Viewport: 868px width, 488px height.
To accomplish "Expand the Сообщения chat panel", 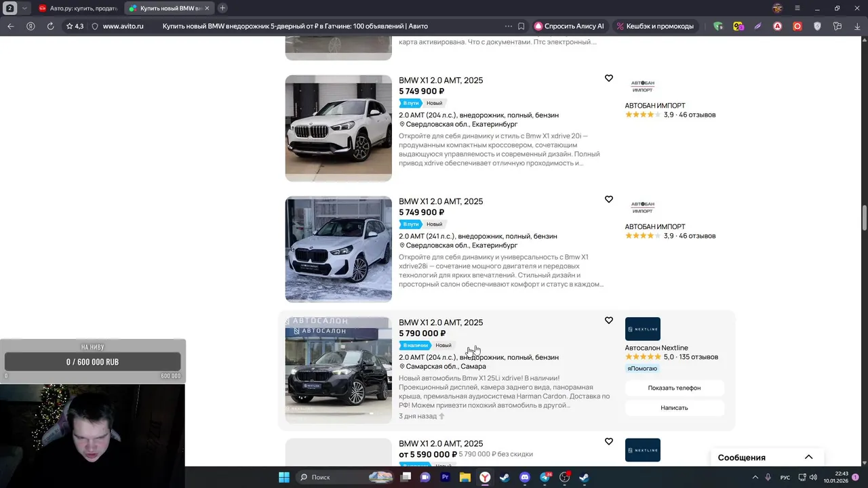I will click(x=808, y=457).
